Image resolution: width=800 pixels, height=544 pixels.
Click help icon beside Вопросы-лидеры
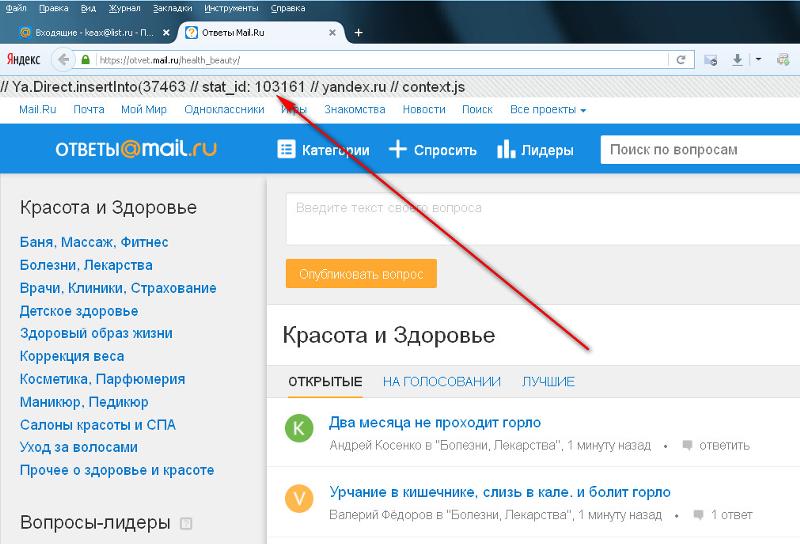[186, 523]
